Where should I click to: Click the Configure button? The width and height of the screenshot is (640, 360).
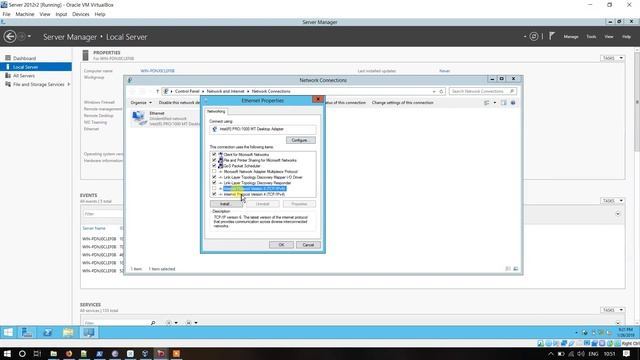[300, 140]
